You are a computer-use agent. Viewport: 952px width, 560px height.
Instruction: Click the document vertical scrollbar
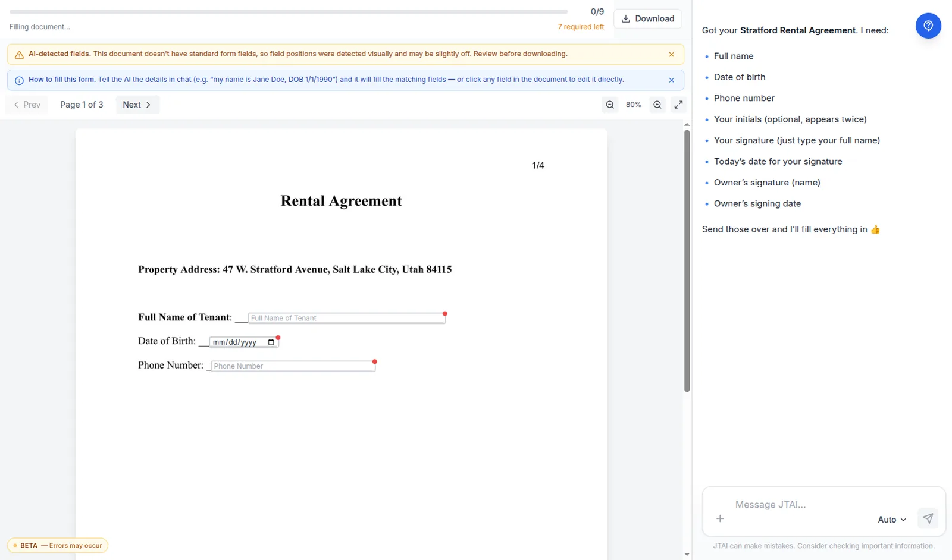pos(687,260)
